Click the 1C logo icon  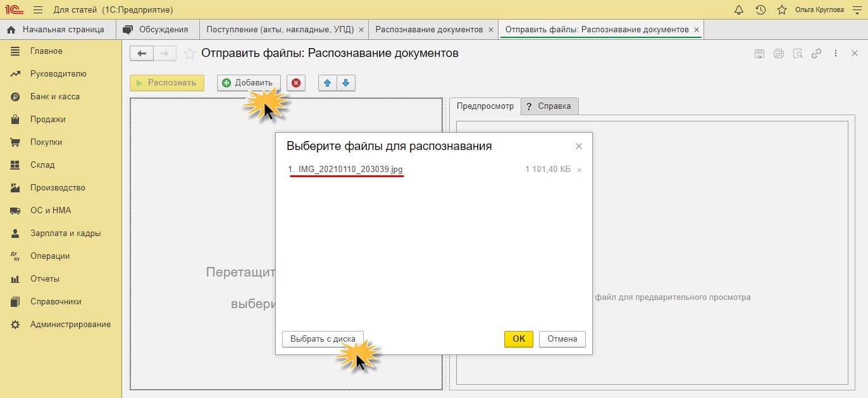point(15,10)
